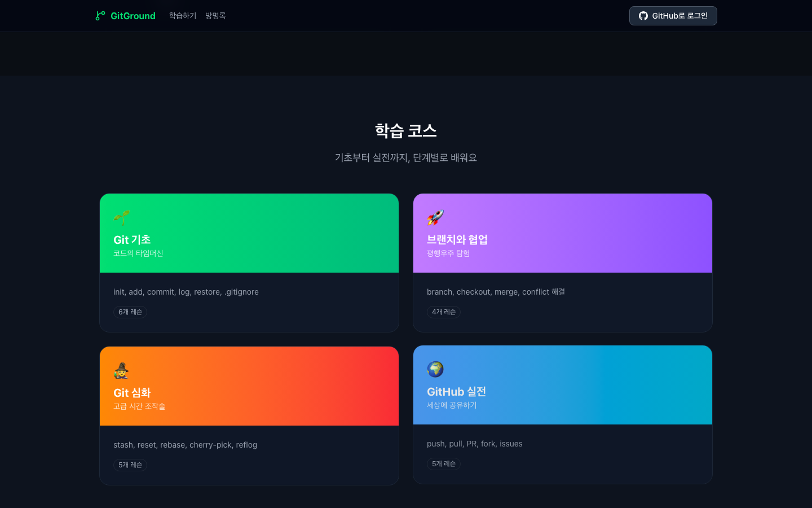Open the Git 심화 course title
The width and height of the screenshot is (812, 508).
[132, 393]
